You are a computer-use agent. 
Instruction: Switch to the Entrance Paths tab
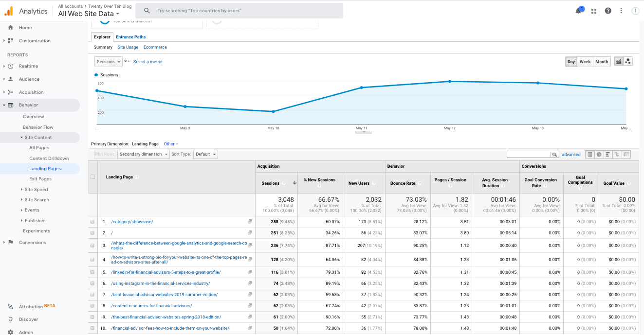(x=130, y=36)
